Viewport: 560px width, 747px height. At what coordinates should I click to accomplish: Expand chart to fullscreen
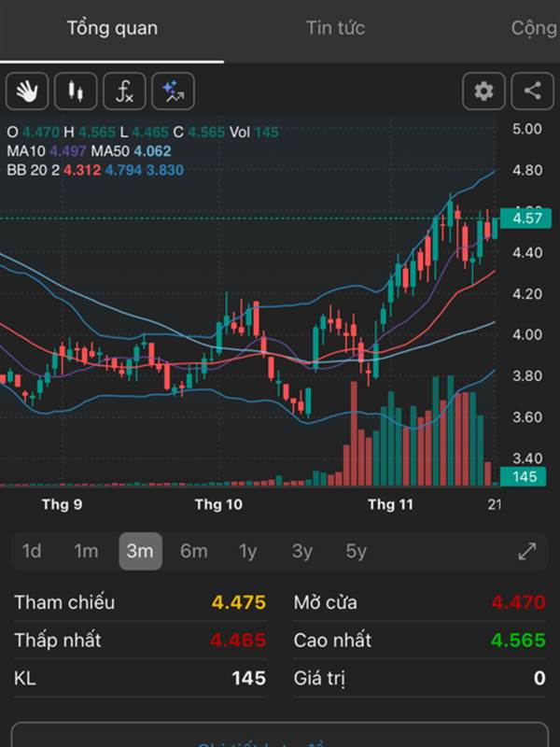(527, 551)
